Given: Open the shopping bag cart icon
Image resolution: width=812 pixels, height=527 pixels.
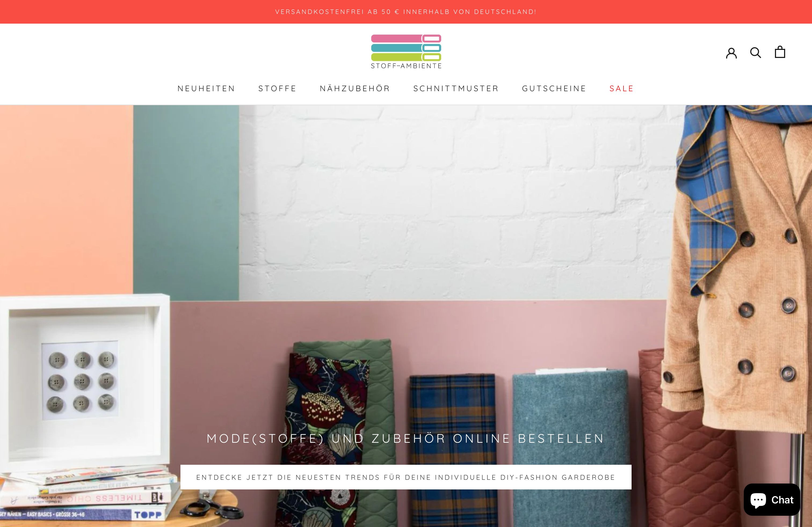Looking at the screenshot, I should tap(780, 52).
